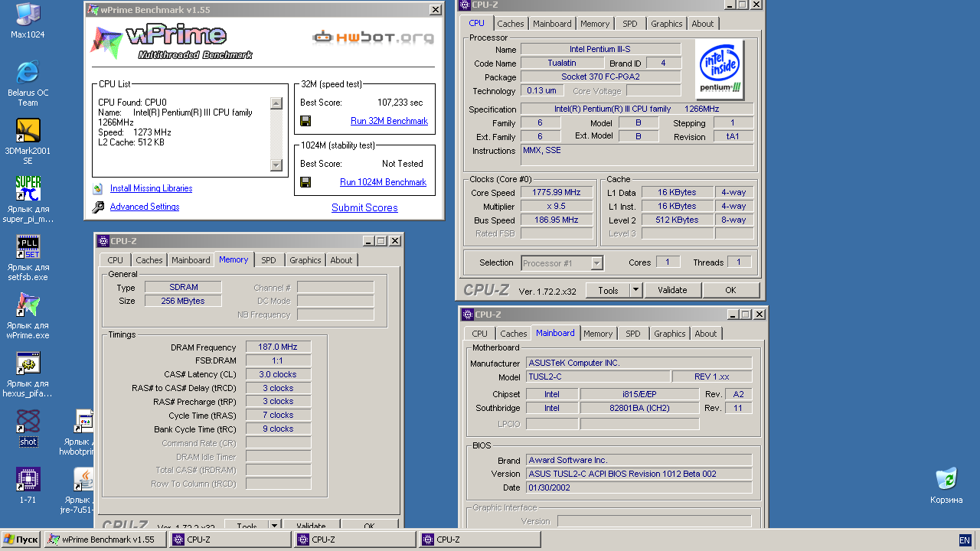The height and width of the screenshot is (551, 980).
Task: Click the Intel Pentium III-S name field
Action: [600, 50]
